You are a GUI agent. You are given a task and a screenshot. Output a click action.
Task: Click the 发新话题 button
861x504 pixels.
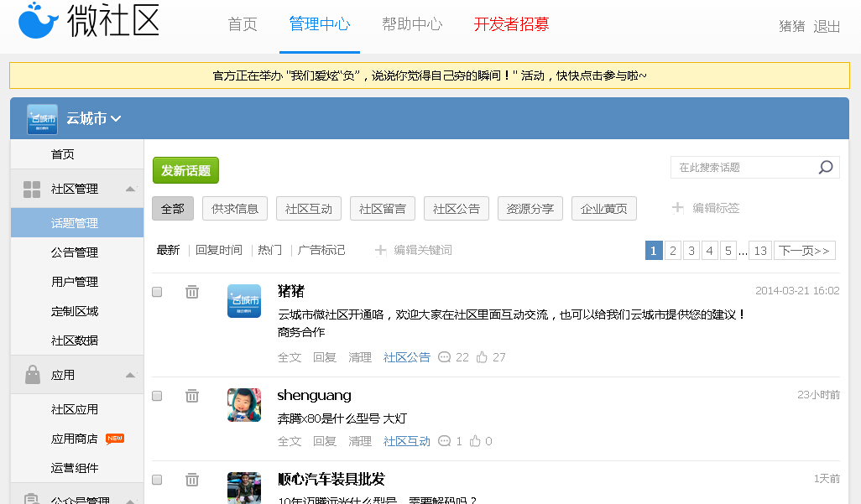(x=185, y=170)
